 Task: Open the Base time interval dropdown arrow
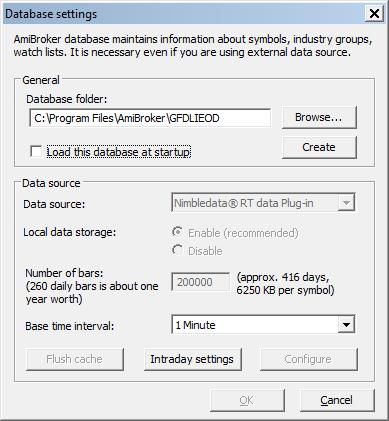[x=346, y=324]
